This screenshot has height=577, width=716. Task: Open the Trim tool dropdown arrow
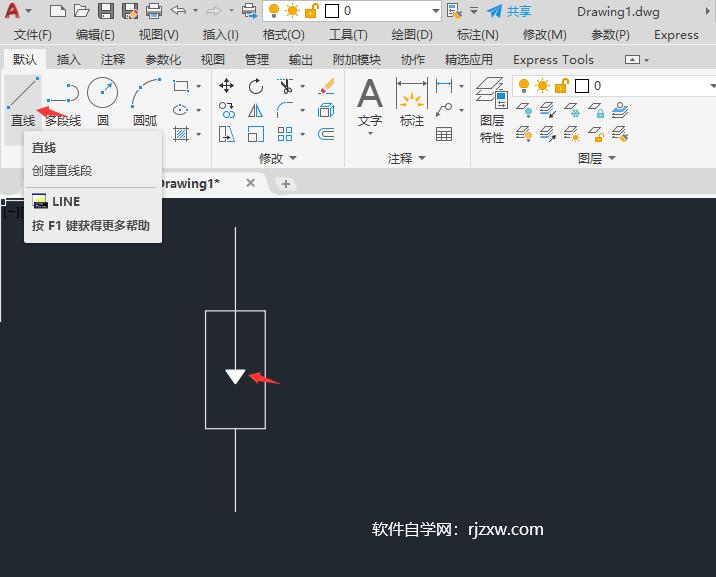(x=302, y=86)
